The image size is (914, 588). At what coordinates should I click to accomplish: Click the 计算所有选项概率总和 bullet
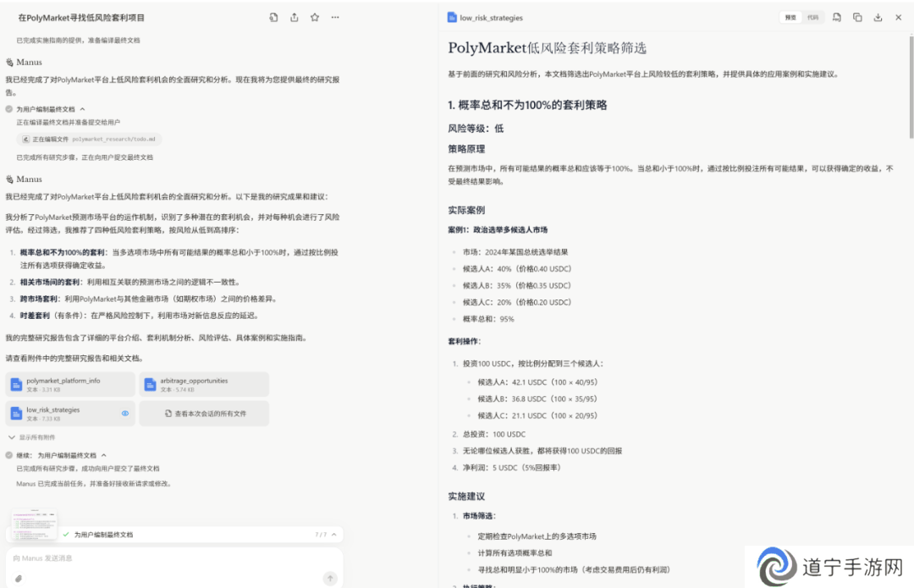515,553
